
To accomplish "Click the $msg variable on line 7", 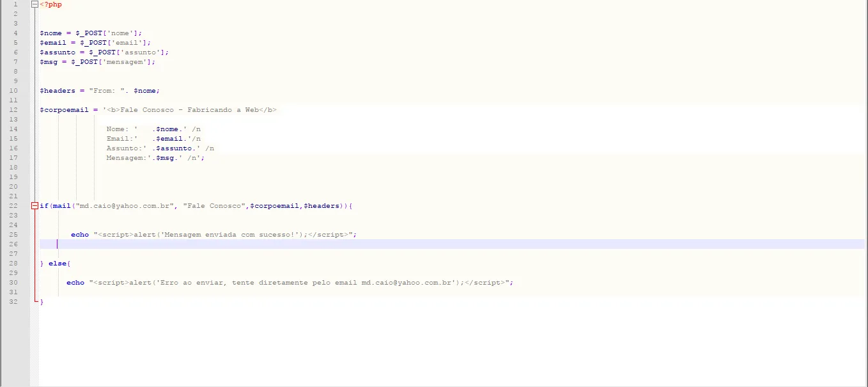I will pyautogui.click(x=49, y=62).
